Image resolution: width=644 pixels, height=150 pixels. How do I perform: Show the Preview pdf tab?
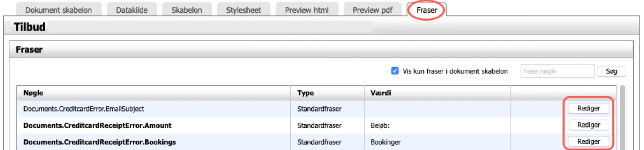372,10
